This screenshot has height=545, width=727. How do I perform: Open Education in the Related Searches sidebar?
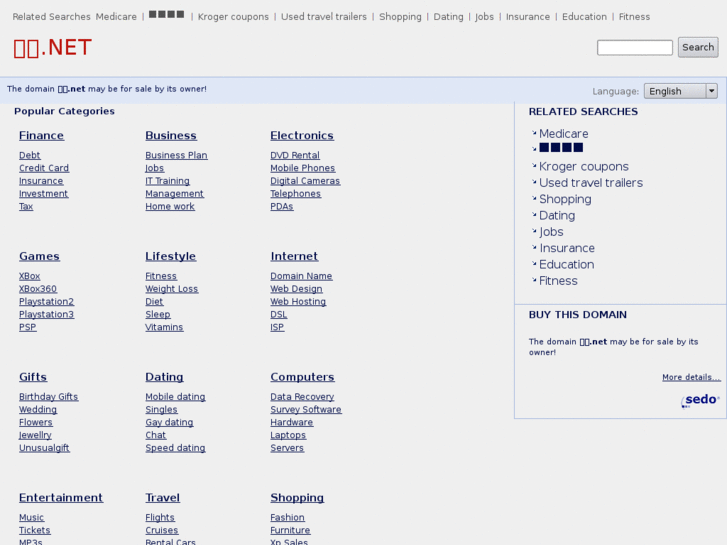pyautogui.click(x=566, y=264)
